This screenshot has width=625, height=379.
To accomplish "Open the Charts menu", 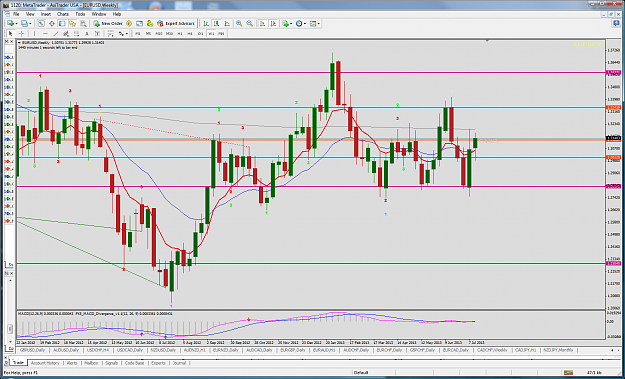I will [63, 14].
